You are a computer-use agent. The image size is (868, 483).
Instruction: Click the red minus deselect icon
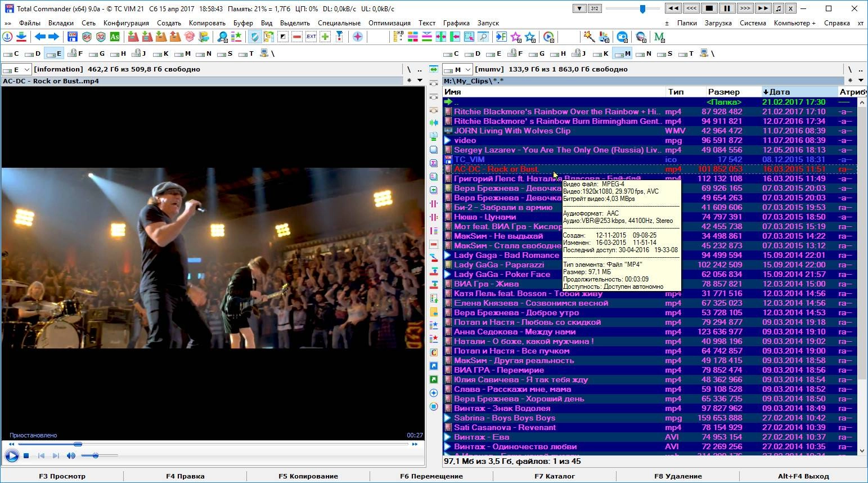coord(297,37)
